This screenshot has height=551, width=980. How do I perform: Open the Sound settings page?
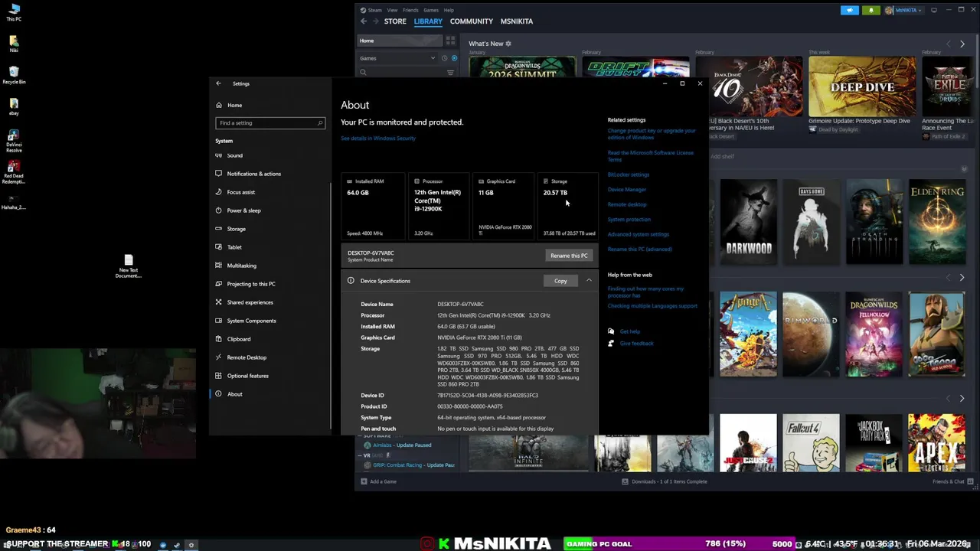[234, 155]
